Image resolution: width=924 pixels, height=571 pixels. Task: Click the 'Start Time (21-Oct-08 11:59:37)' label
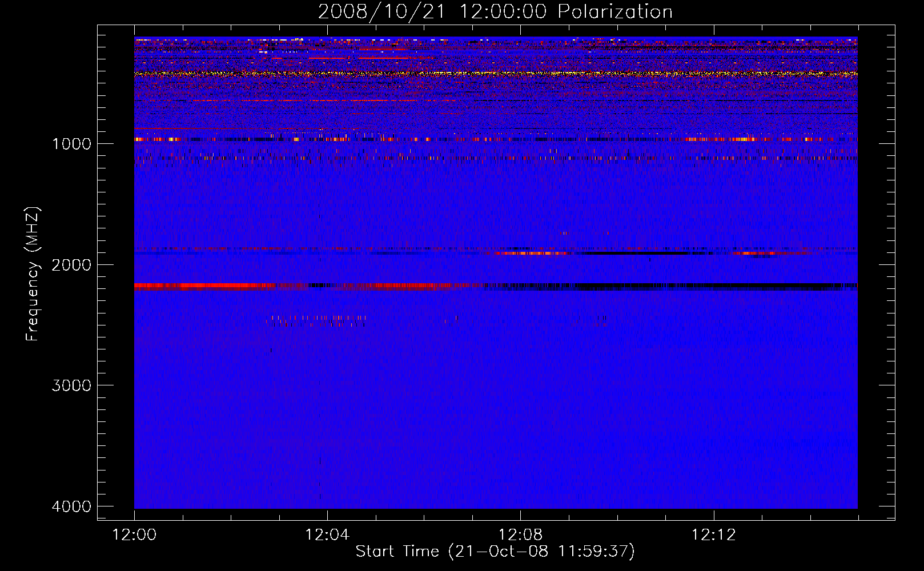495,551
